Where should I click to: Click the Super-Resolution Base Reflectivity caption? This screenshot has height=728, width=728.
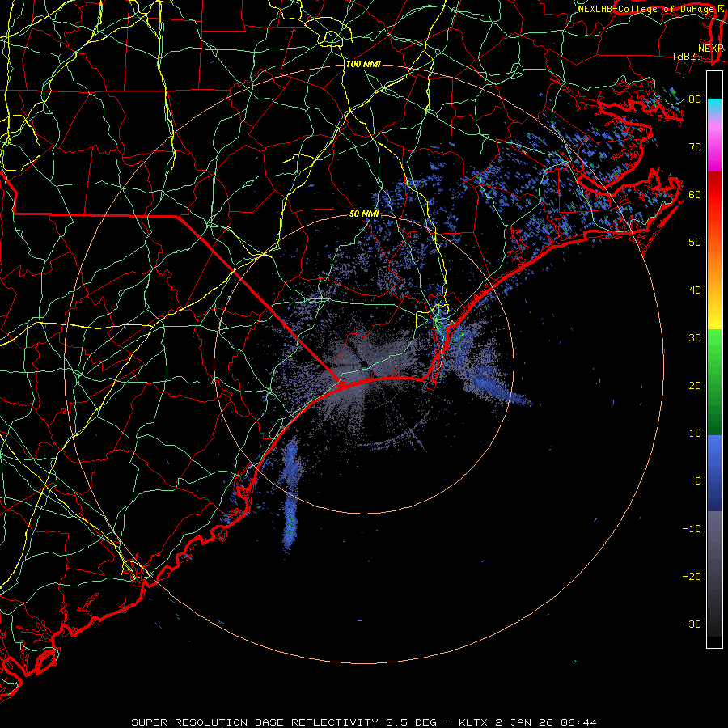364,722
